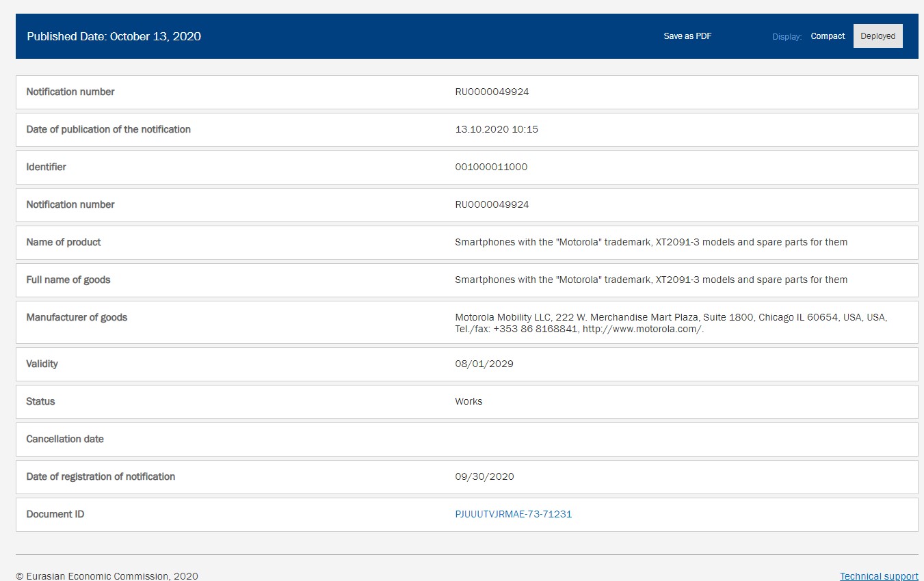924x581 pixels.
Task: Click the Published Date header text
Action: tap(114, 36)
